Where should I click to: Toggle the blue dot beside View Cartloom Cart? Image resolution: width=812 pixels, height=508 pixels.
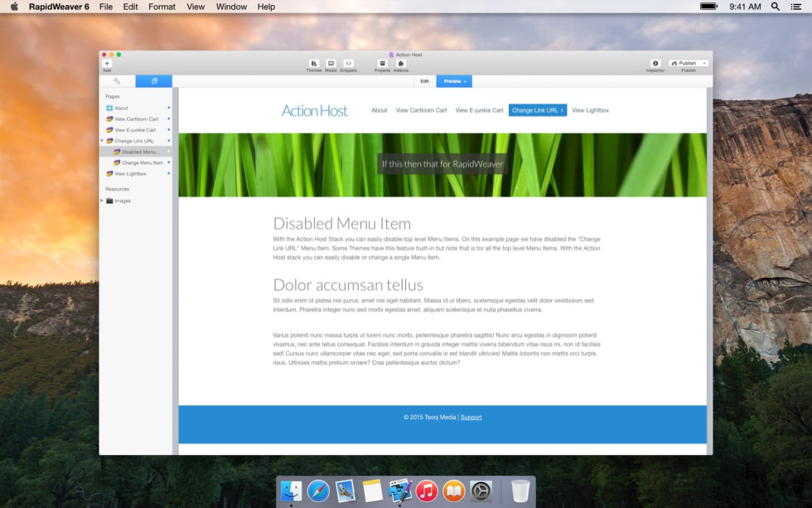tap(169, 119)
